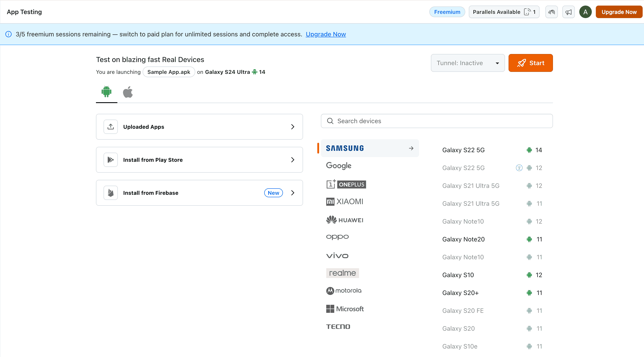Select the Oppo brand

[x=337, y=237]
